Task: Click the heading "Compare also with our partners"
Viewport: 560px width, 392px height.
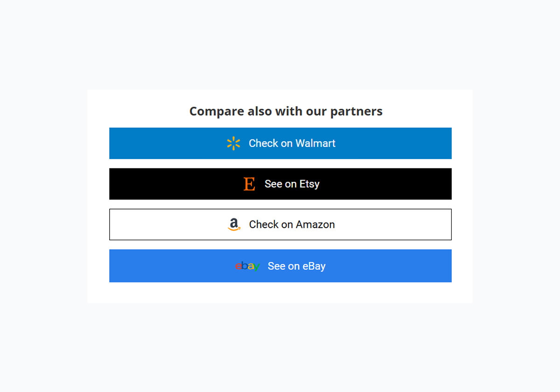Action: (286, 111)
